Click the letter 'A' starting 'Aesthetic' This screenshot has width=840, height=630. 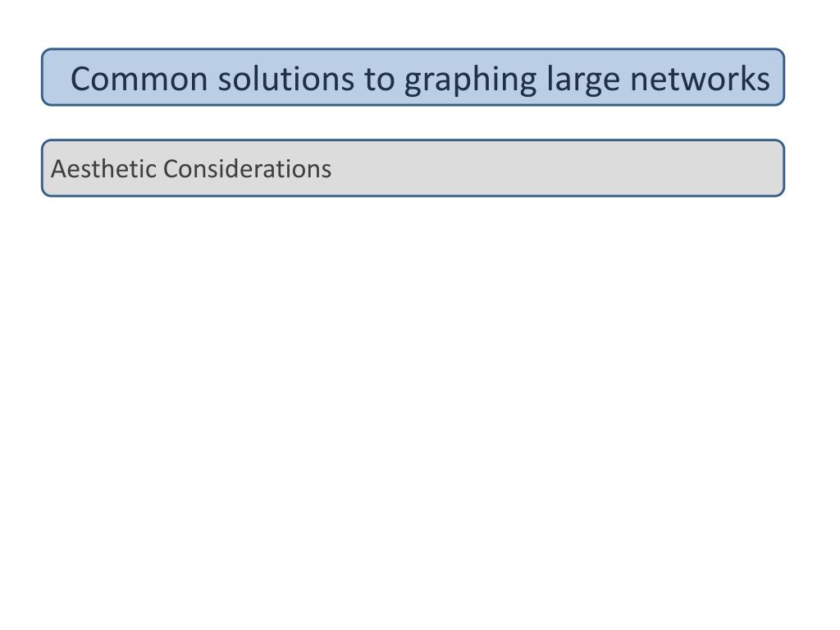(x=59, y=169)
